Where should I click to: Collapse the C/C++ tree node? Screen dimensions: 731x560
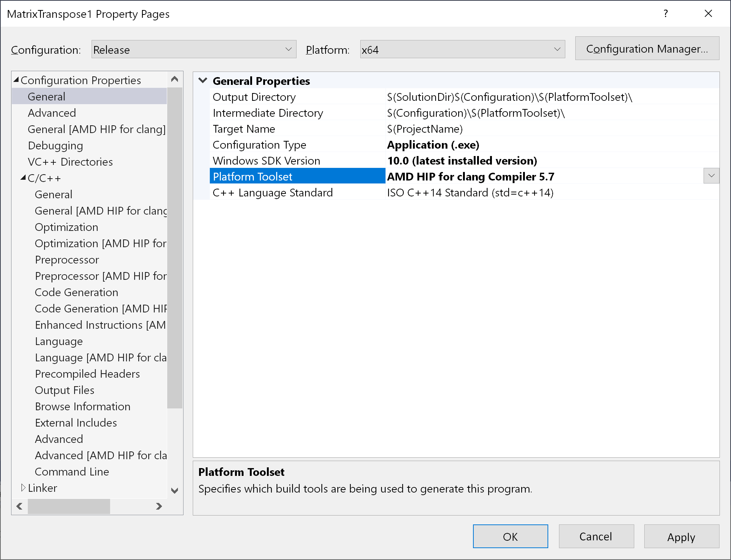(x=23, y=178)
